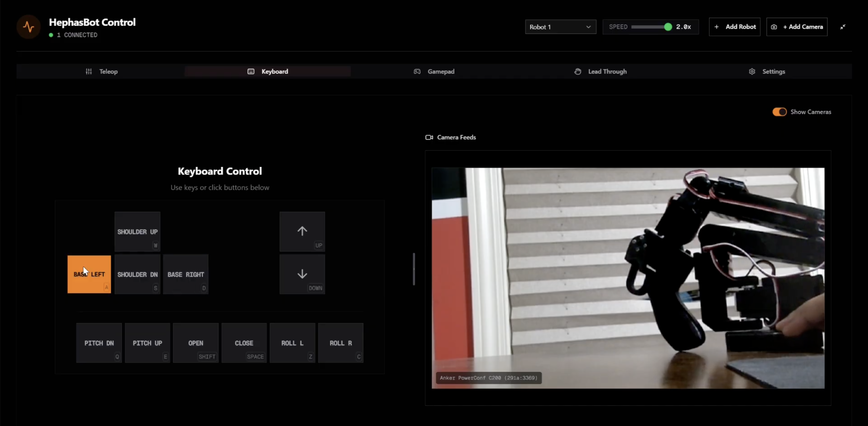868x426 pixels.
Task: Open the Robot 1 dropdown
Action: click(560, 27)
